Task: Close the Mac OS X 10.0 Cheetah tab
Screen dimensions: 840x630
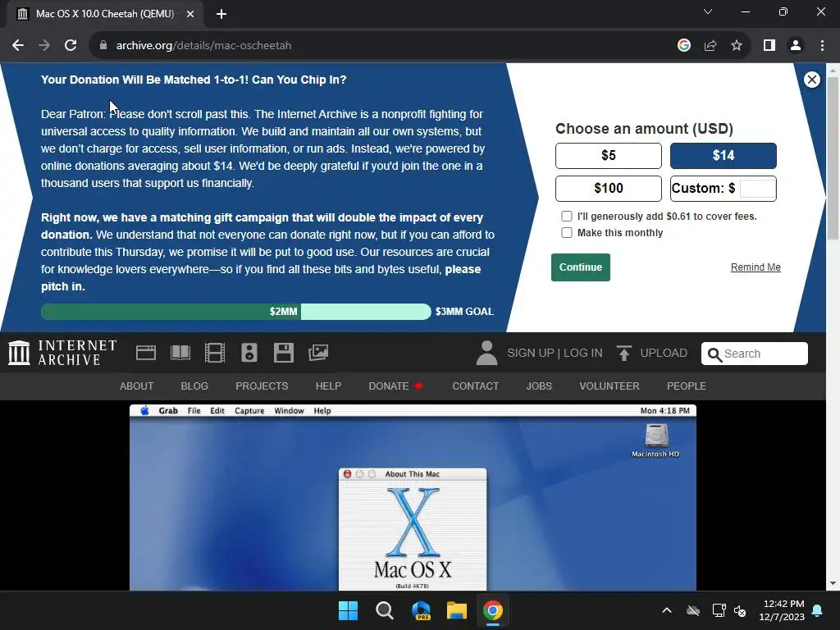Action: pos(190,14)
